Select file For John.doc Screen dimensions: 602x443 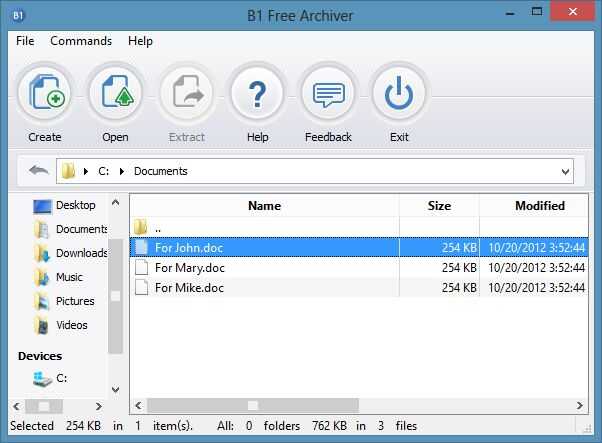click(359, 248)
